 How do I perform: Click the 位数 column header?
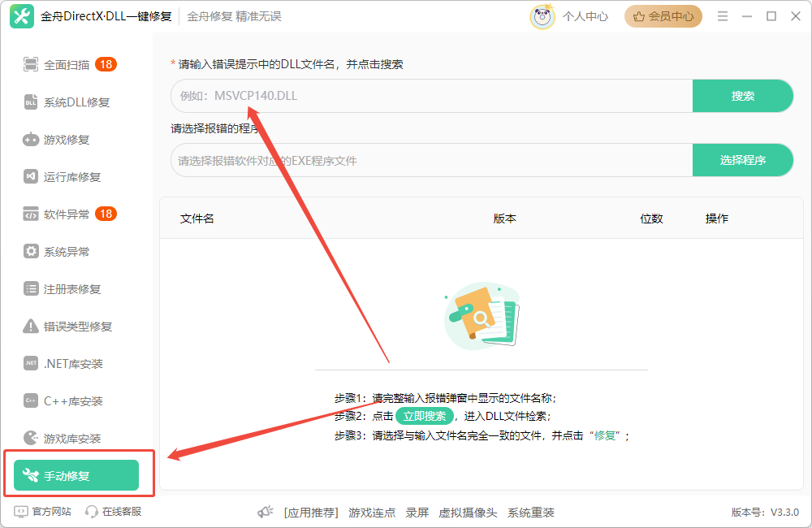pos(651,219)
